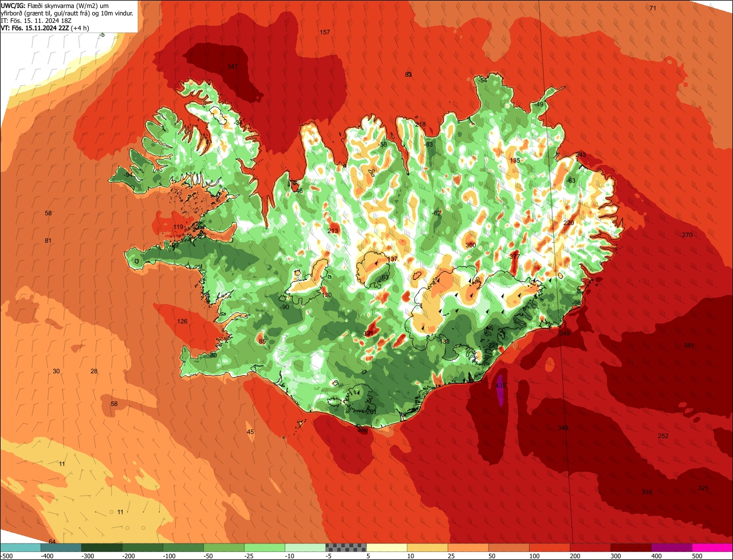Select the checkered legend swatch above -5
This screenshot has height=560, width=733.
click(346, 547)
